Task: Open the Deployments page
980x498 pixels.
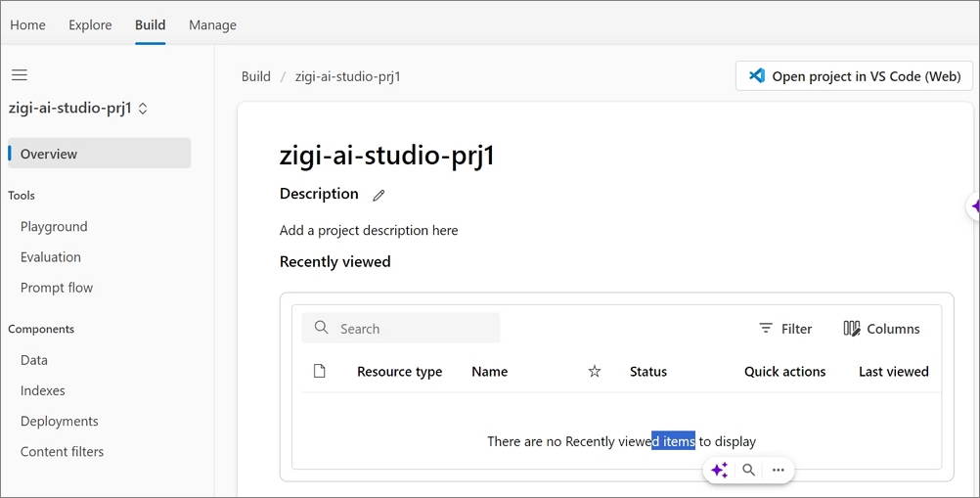Action: coord(60,421)
